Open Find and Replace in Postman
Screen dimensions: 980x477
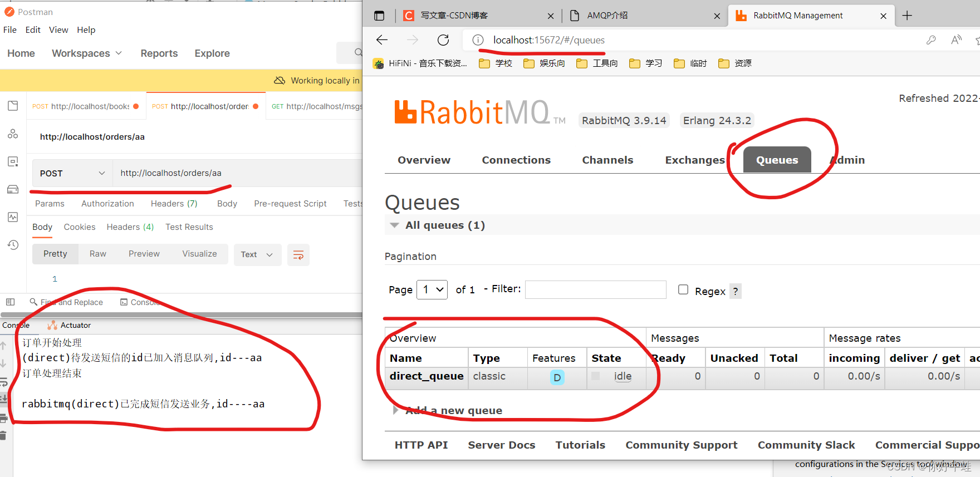pos(66,302)
